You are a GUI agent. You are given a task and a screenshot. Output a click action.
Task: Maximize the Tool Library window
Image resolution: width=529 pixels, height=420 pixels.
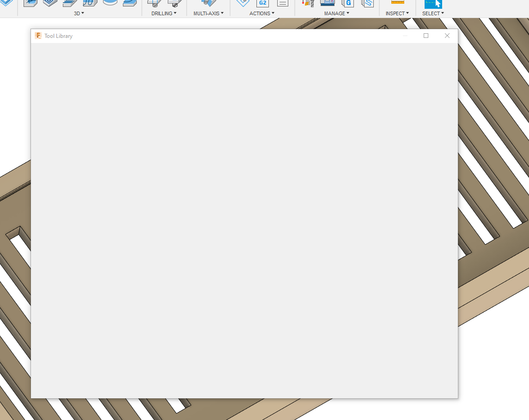click(426, 36)
